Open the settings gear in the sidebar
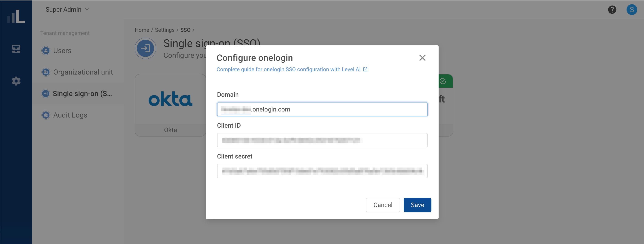 coord(16,81)
